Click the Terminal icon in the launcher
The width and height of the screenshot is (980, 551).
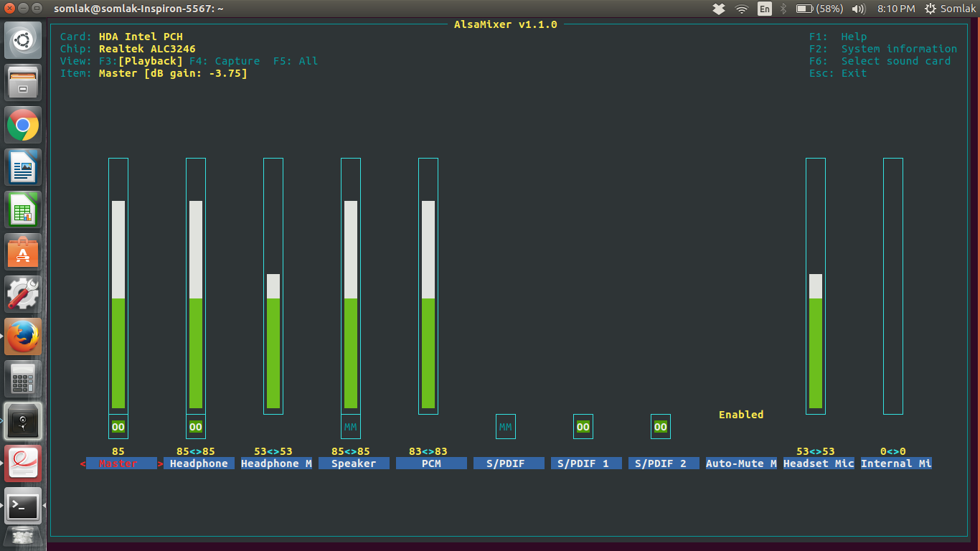point(23,506)
